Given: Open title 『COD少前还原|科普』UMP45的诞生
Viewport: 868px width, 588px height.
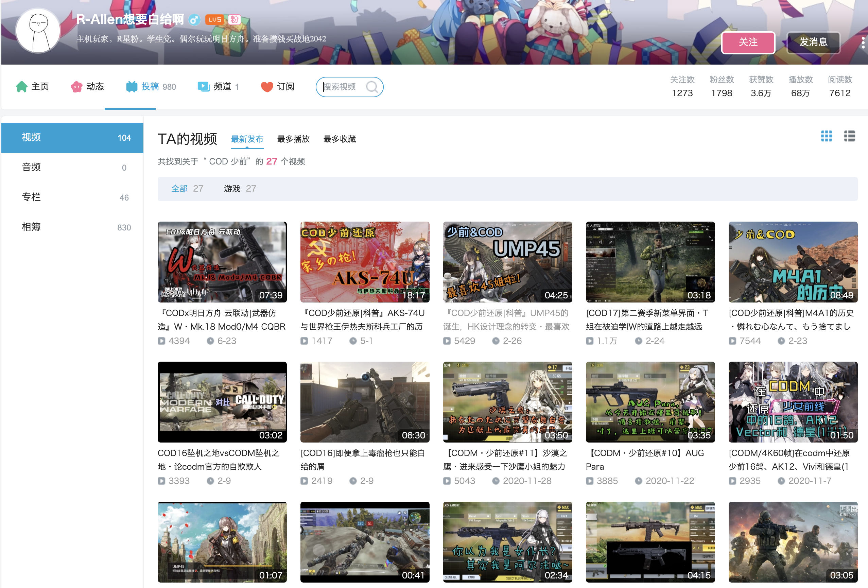Looking at the screenshot, I should coord(506,320).
